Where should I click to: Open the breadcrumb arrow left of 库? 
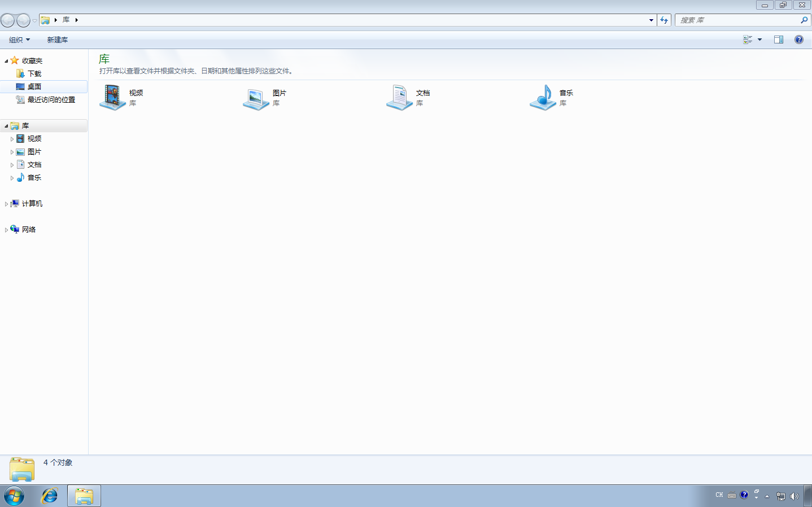55,20
